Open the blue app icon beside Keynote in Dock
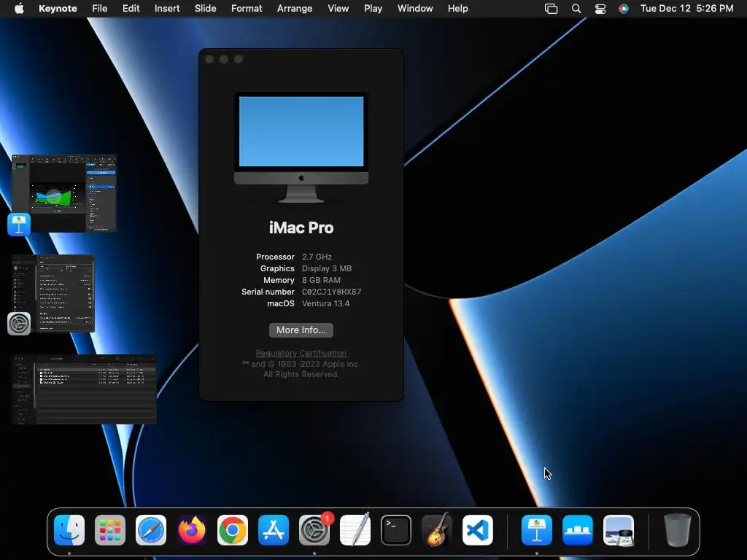The height and width of the screenshot is (560, 747). tap(578, 530)
